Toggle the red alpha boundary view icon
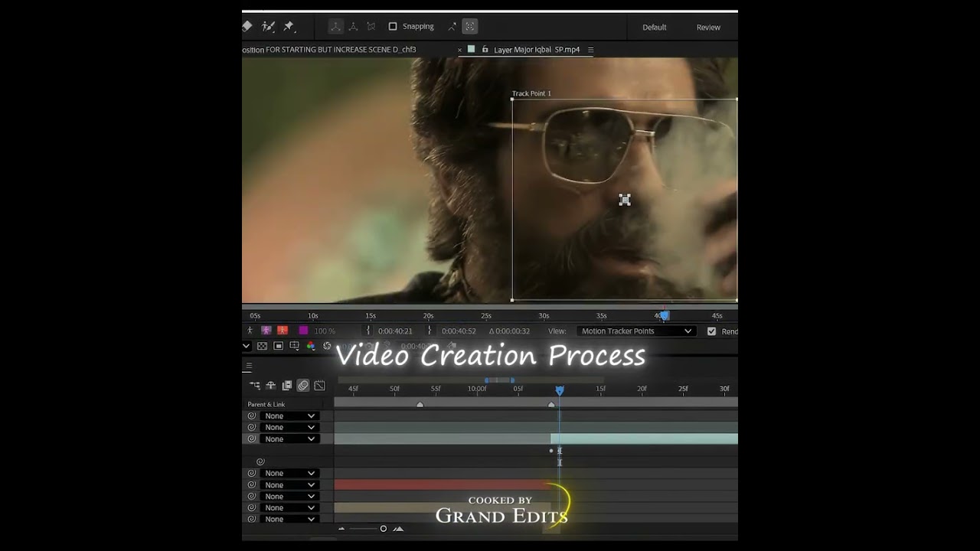 tap(283, 331)
